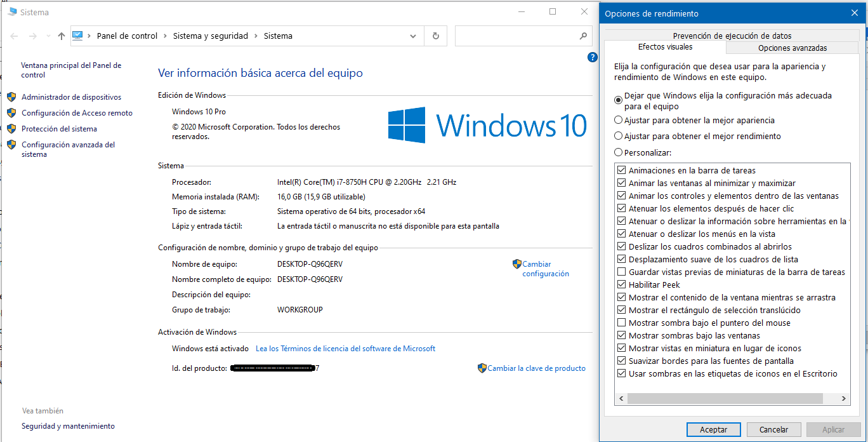
Task: Click the forward arrow in Sistema window
Action: pyautogui.click(x=33, y=36)
